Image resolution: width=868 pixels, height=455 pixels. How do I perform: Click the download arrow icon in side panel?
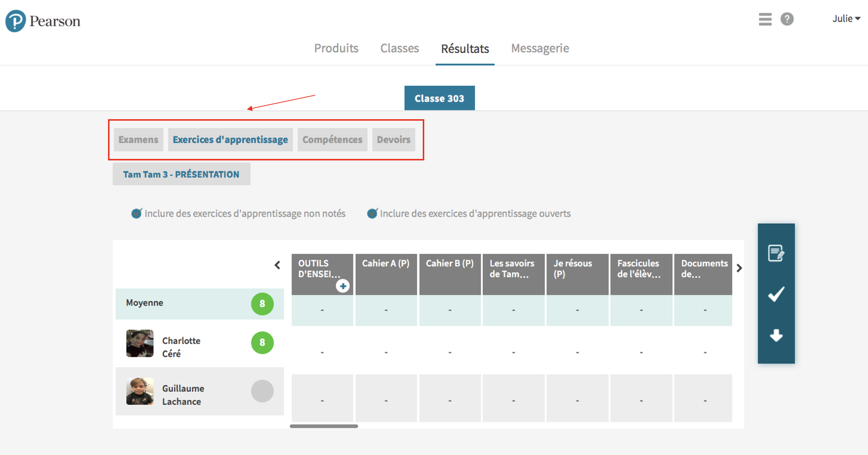pyautogui.click(x=776, y=335)
